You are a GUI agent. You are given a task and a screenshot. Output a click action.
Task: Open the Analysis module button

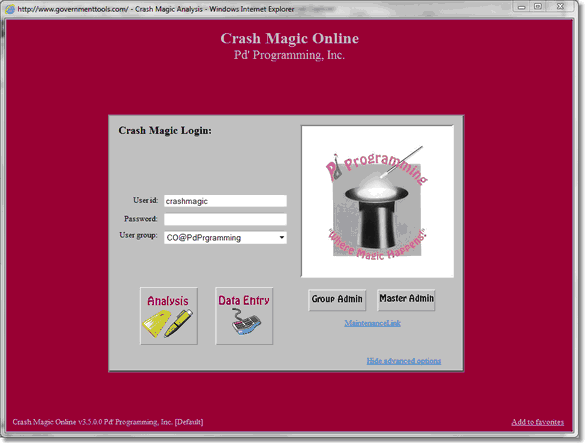tap(169, 316)
